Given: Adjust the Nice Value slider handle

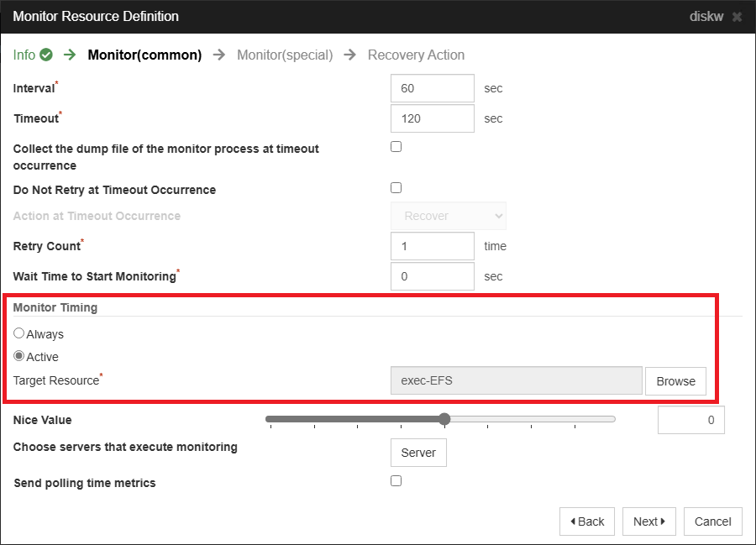Looking at the screenshot, I should [444, 418].
